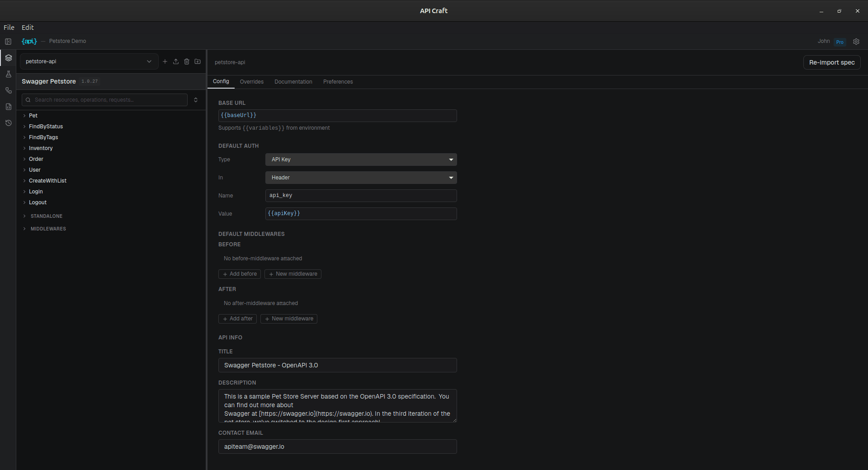The height and width of the screenshot is (470, 868).
Task: Focus the auth Name field api_key
Action: [361, 196]
